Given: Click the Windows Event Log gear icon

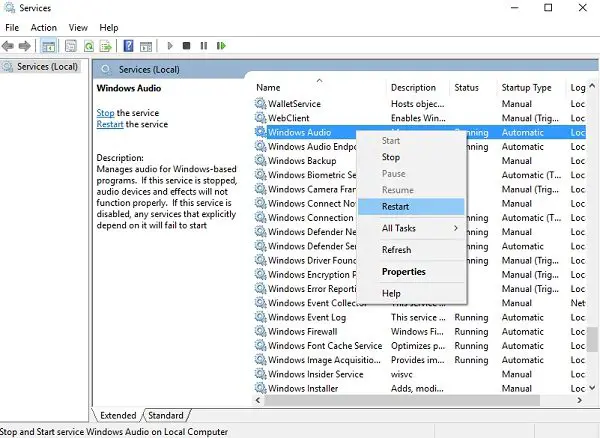Looking at the screenshot, I should pos(261,317).
